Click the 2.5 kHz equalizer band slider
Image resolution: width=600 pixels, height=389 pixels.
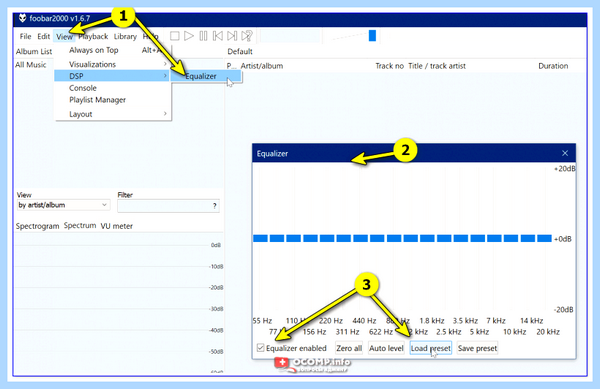click(x=444, y=238)
